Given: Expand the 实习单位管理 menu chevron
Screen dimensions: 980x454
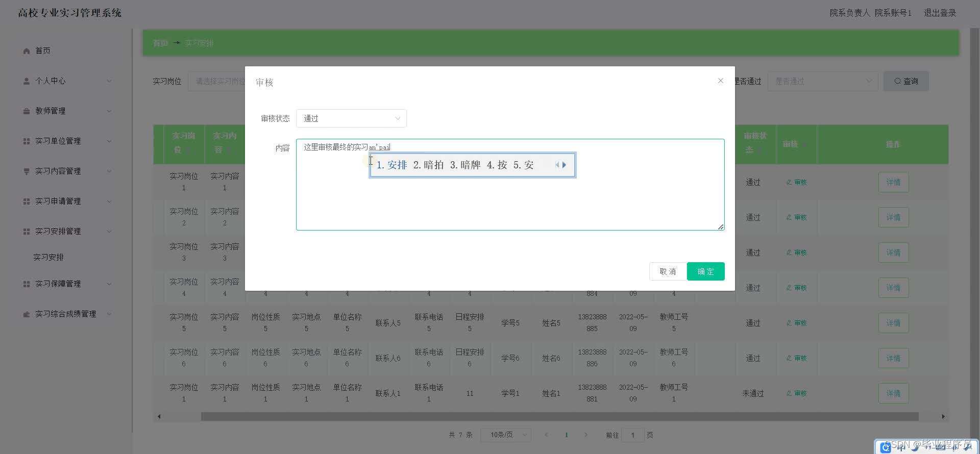Looking at the screenshot, I should pos(109,141).
